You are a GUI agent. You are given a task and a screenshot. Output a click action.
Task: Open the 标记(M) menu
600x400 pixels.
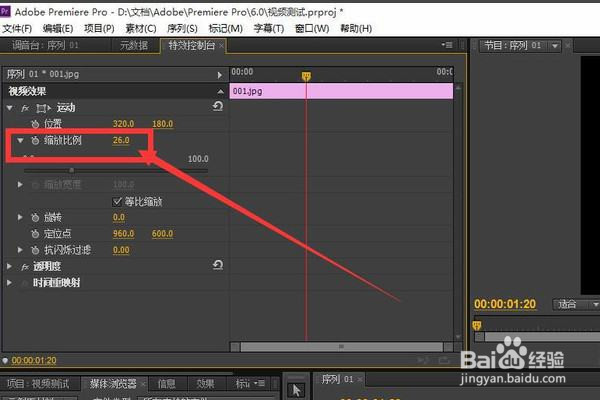pyautogui.click(x=225, y=28)
